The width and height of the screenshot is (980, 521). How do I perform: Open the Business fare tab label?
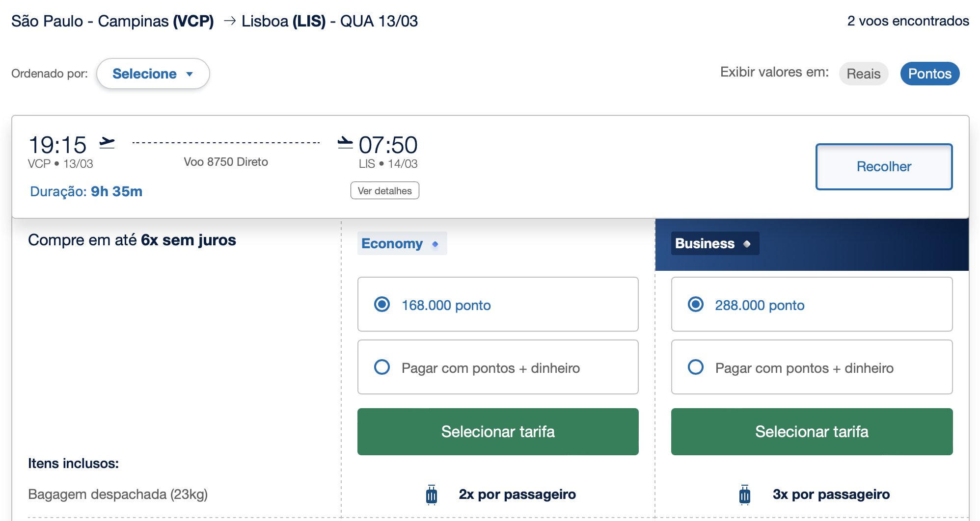click(715, 243)
